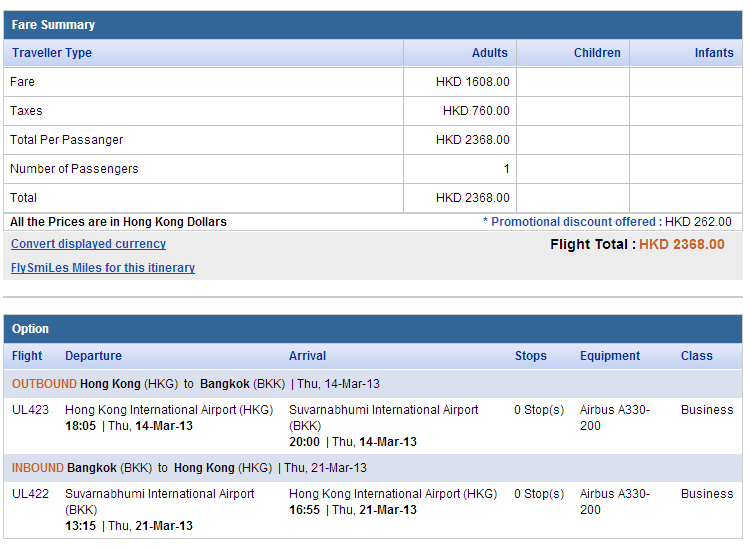Select the Infants column header
Viewport: 750px width, 549px height.
pos(714,53)
